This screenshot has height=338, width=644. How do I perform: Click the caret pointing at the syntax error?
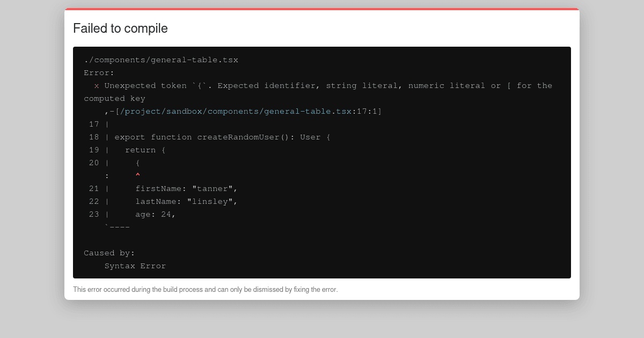pos(137,175)
